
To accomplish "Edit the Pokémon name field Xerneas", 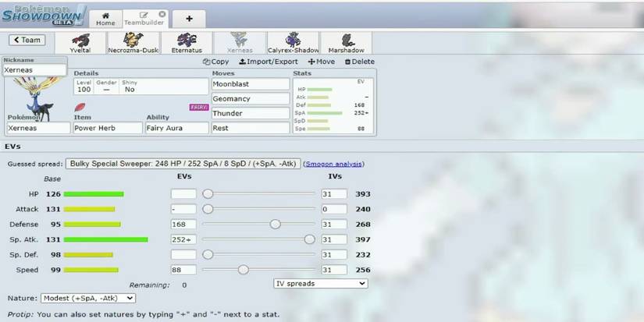I will pyautogui.click(x=38, y=128).
